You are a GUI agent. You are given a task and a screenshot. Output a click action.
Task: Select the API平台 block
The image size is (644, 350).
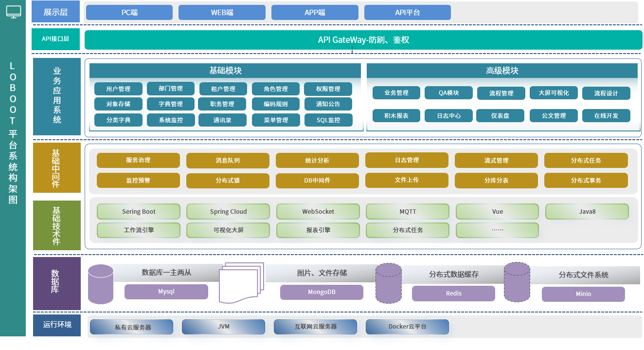click(x=407, y=13)
